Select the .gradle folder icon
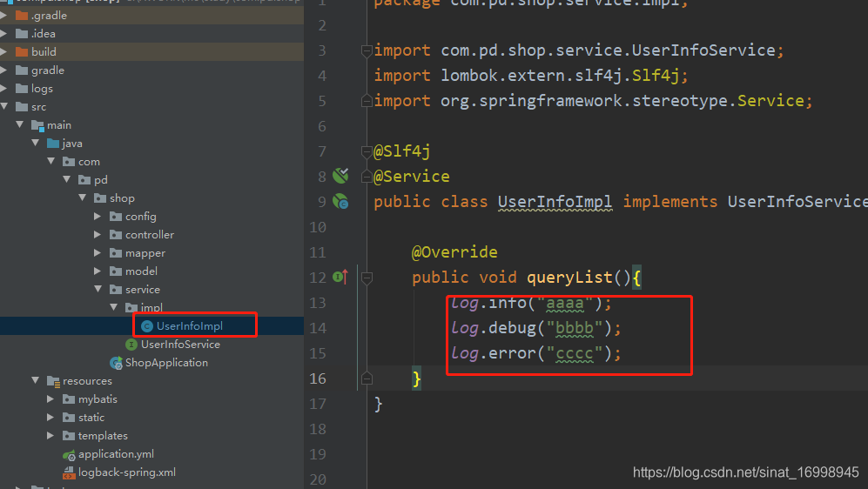The width and height of the screenshot is (868, 489). click(x=22, y=16)
